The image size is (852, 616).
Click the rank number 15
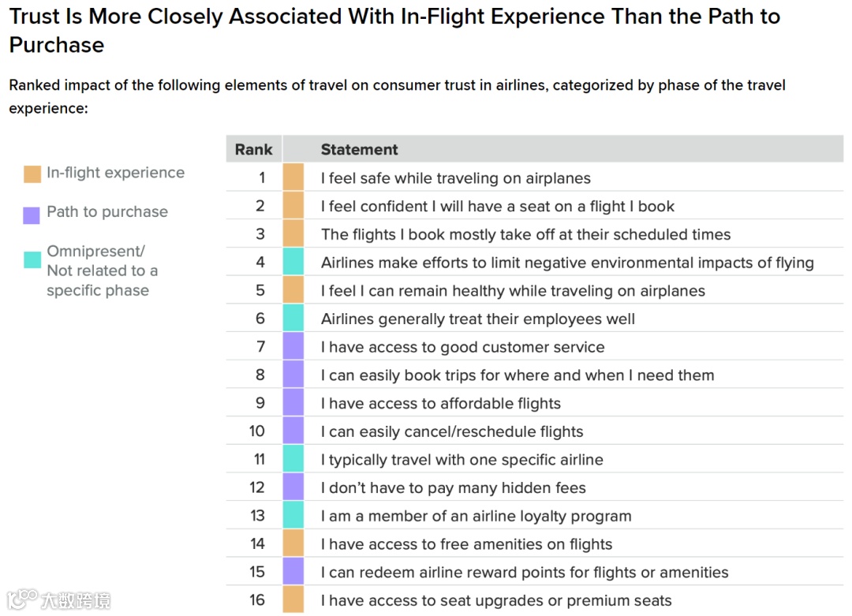pyautogui.click(x=257, y=572)
